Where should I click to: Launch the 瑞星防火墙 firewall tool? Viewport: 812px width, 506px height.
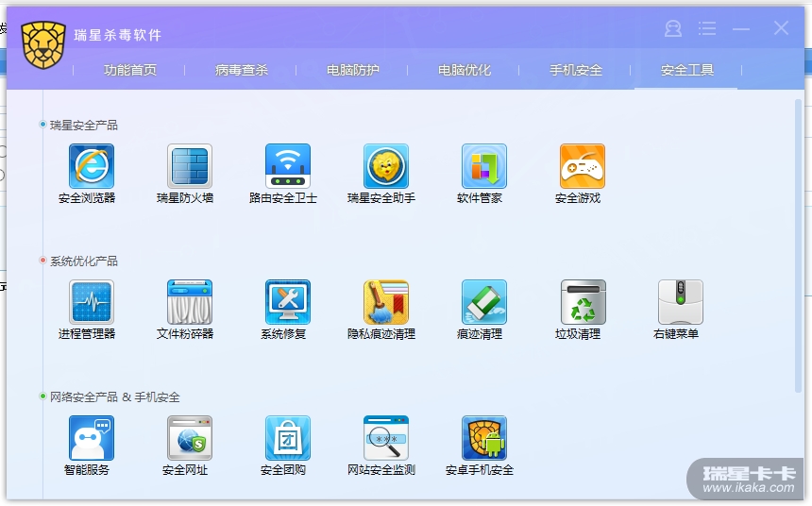tap(190, 166)
